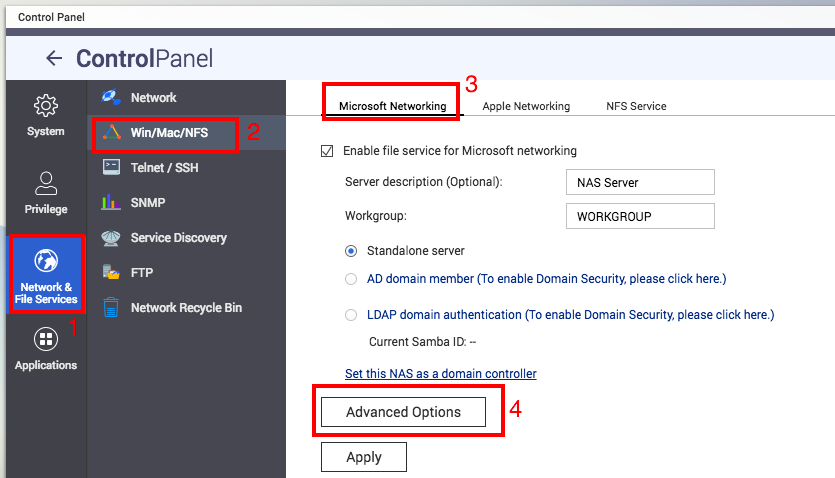Open the Service Discovery icon
The height and width of the screenshot is (478, 835).
click(112, 238)
